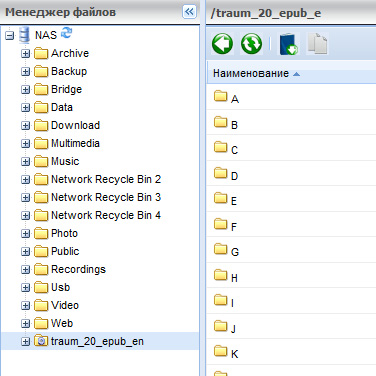Select Network Recycle Bin 3

(x=106, y=197)
